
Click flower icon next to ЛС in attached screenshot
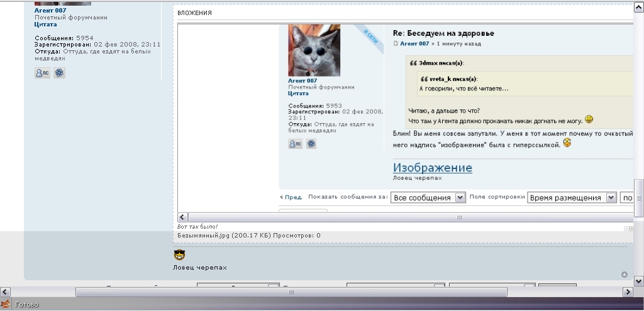[311, 144]
